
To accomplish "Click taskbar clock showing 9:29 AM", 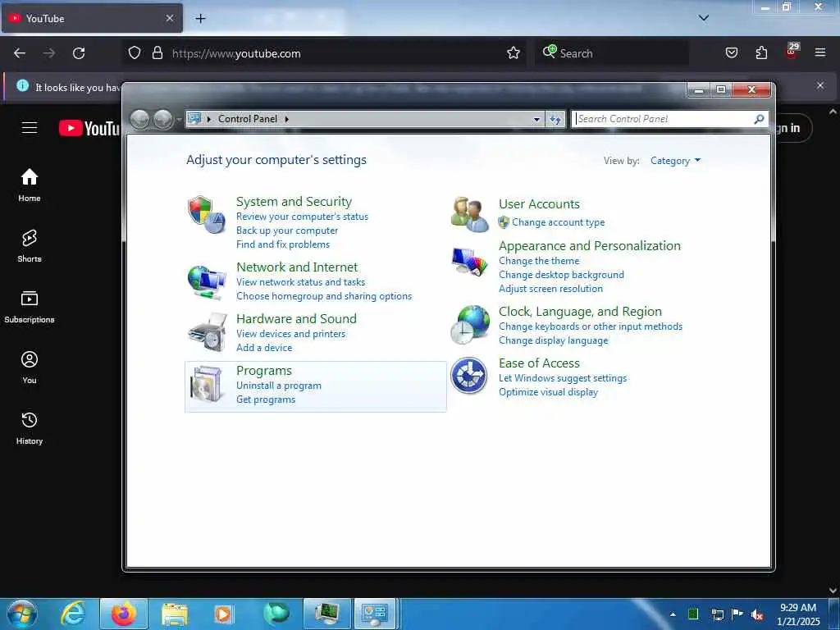I will pyautogui.click(x=798, y=614).
